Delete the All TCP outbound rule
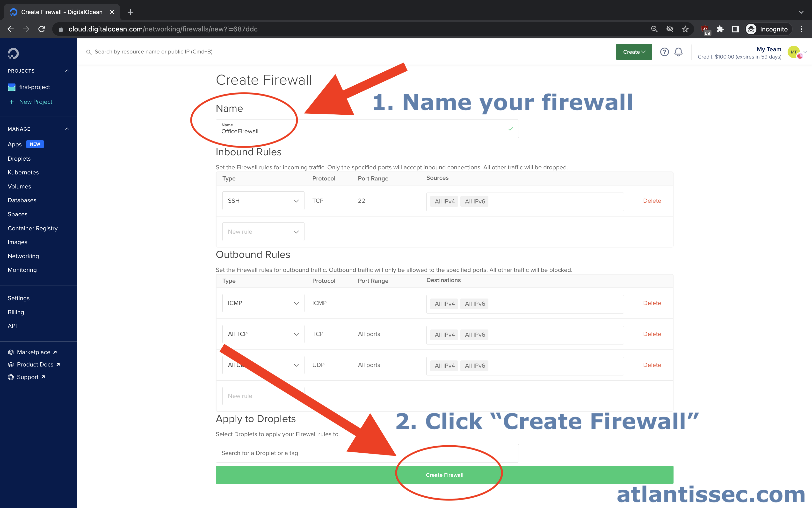 click(652, 334)
